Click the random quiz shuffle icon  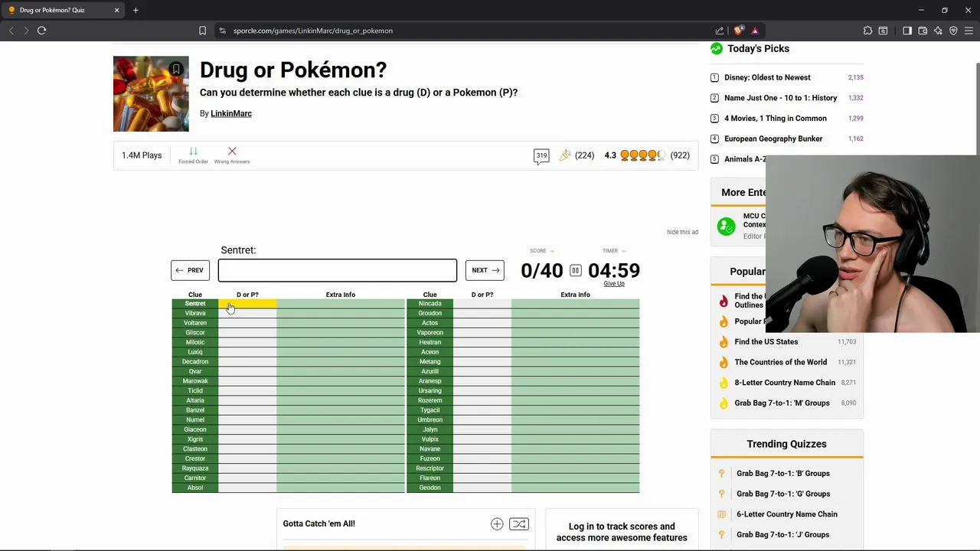pyautogui.click(x=519, y=523)
